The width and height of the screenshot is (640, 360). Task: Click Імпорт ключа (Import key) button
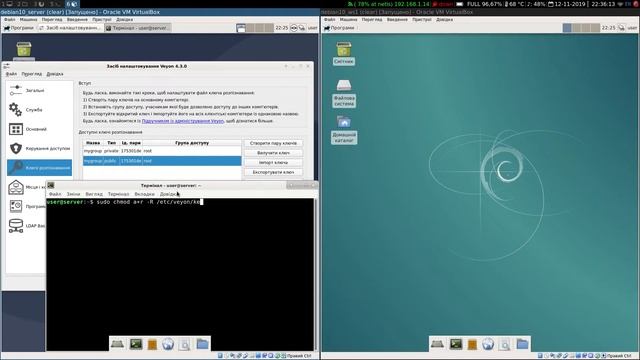[273, 162]
